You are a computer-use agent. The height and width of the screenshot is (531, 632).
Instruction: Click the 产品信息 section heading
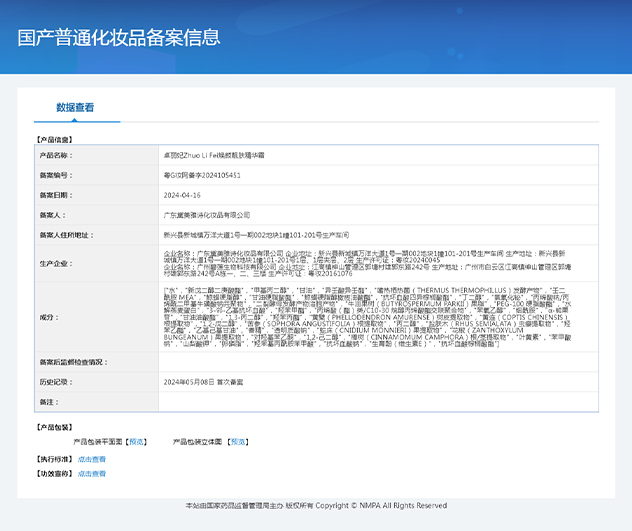(x=54, y=141)
